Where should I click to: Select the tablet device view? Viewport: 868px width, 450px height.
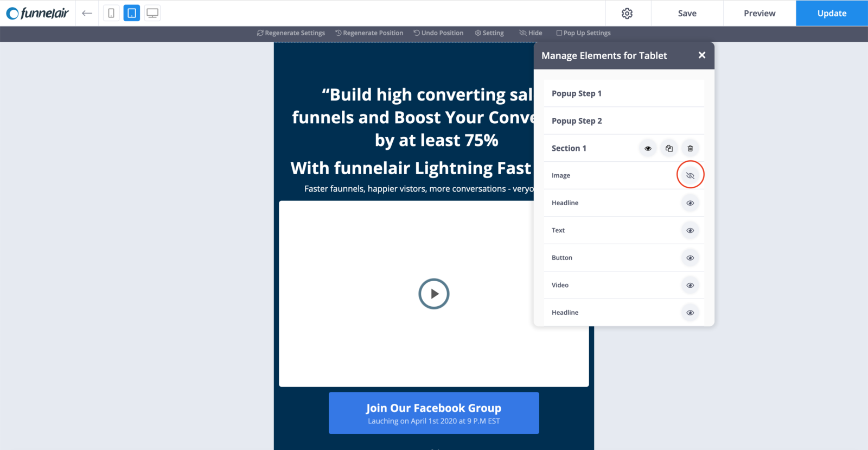(132, 13)
